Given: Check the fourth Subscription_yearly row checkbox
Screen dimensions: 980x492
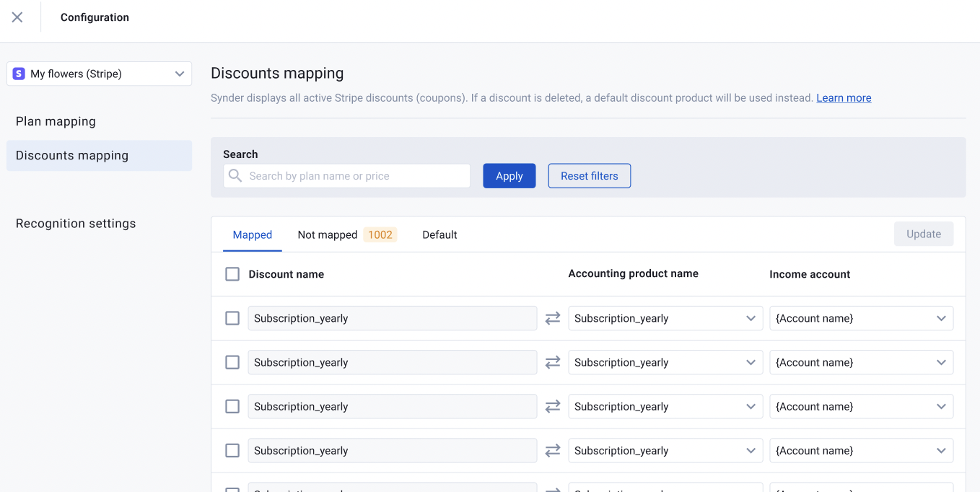Looking at the screenshot, I should pyautogui.click(x=232, y=450).
